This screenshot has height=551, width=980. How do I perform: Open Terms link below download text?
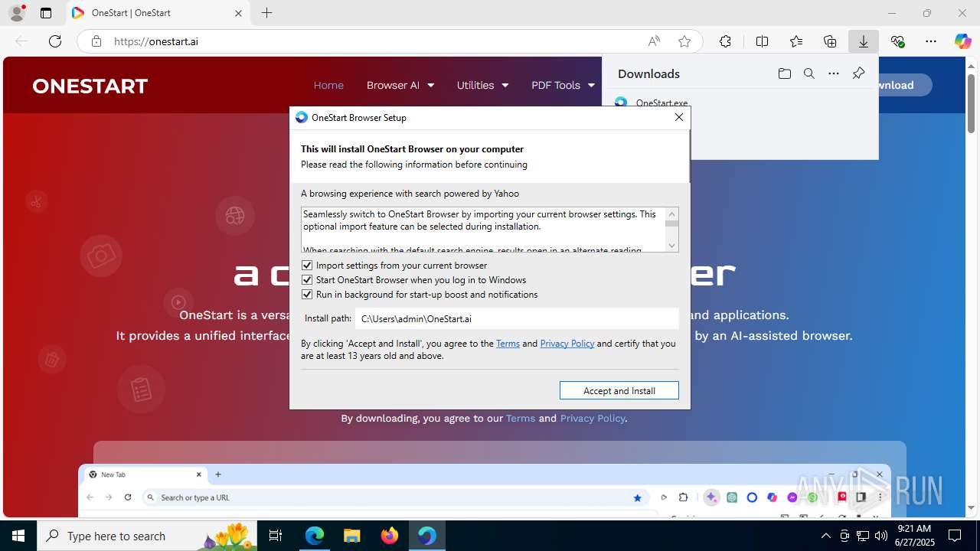[521, 418]
